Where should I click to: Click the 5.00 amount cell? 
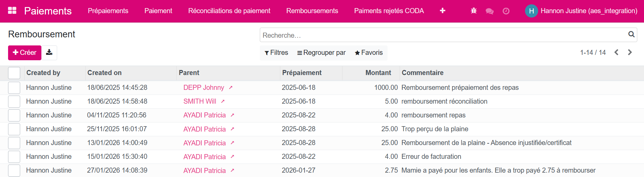click(x=391, y=101)
